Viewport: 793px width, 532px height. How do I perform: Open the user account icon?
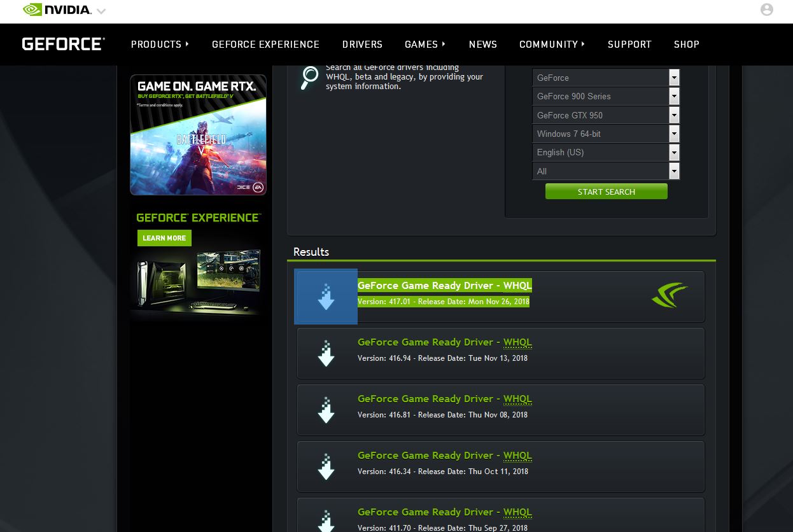coord(767,10)
